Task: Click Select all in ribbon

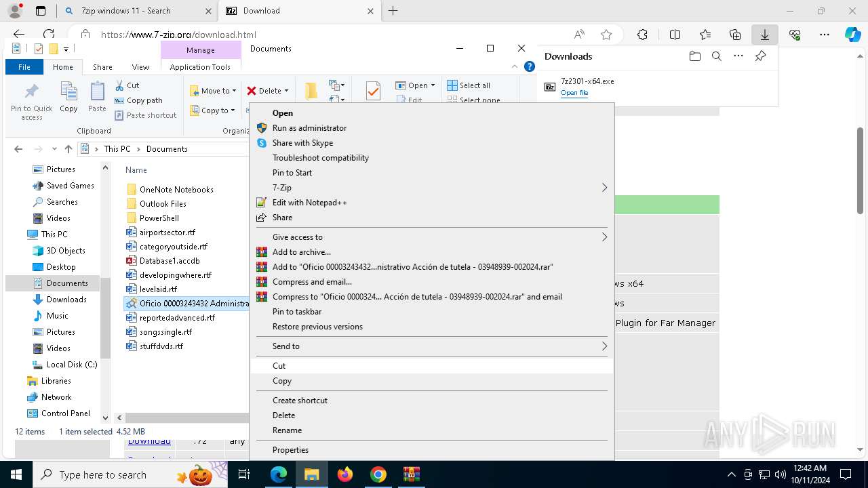Action: [469, 85]
